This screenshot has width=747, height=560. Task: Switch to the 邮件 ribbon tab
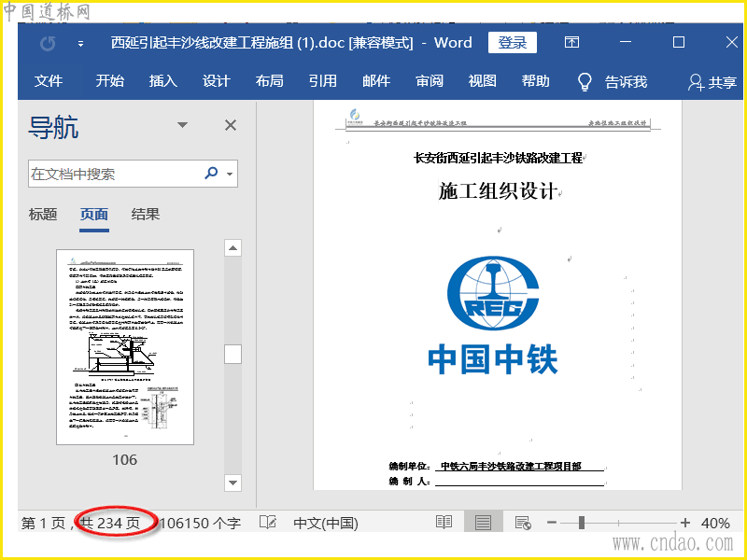coord(376,81)
